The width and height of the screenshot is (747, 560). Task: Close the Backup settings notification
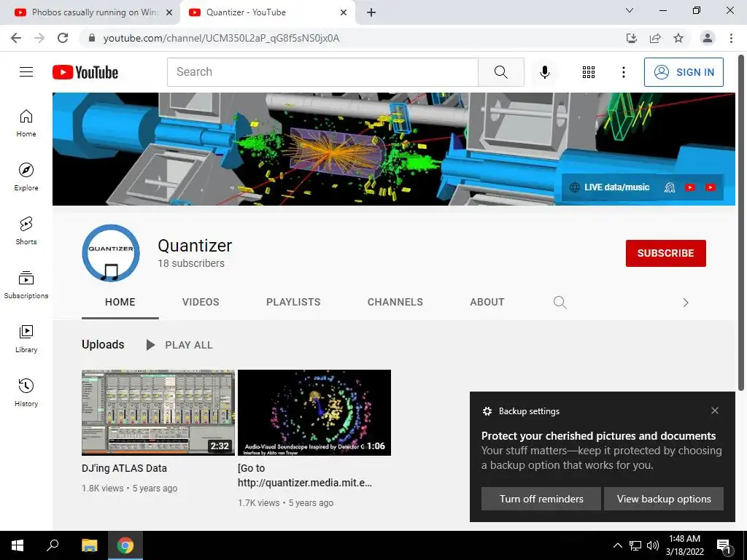pyautogui.click(x=715, y=411)
